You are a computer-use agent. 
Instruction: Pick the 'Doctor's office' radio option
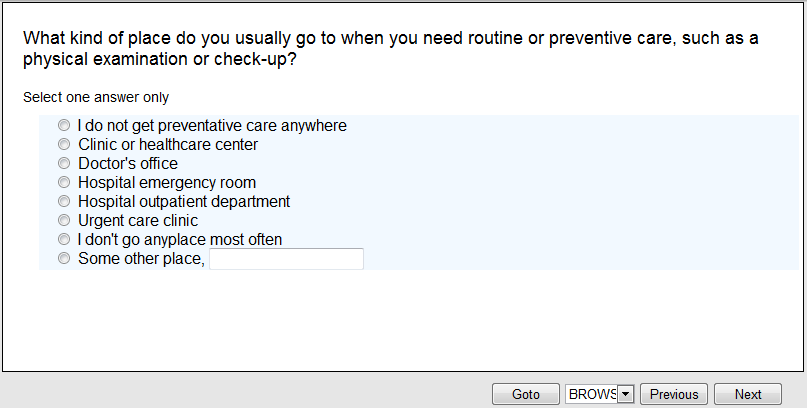point(65,164)
